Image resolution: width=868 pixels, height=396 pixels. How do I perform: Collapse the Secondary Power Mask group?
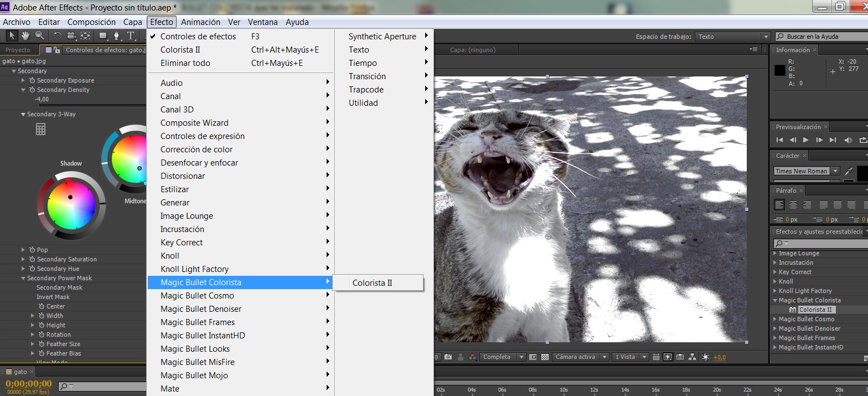tap(23, 278)
